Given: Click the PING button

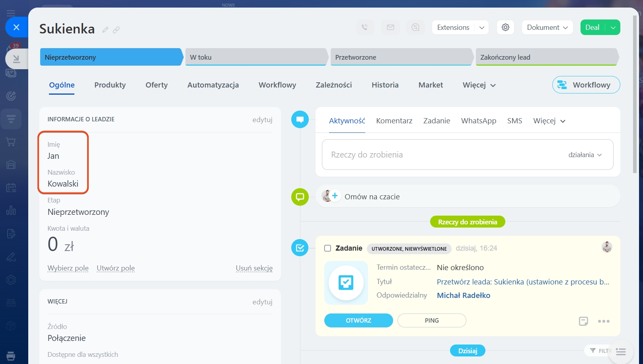Looking at the screenshot, I should (x=432, y=321).
